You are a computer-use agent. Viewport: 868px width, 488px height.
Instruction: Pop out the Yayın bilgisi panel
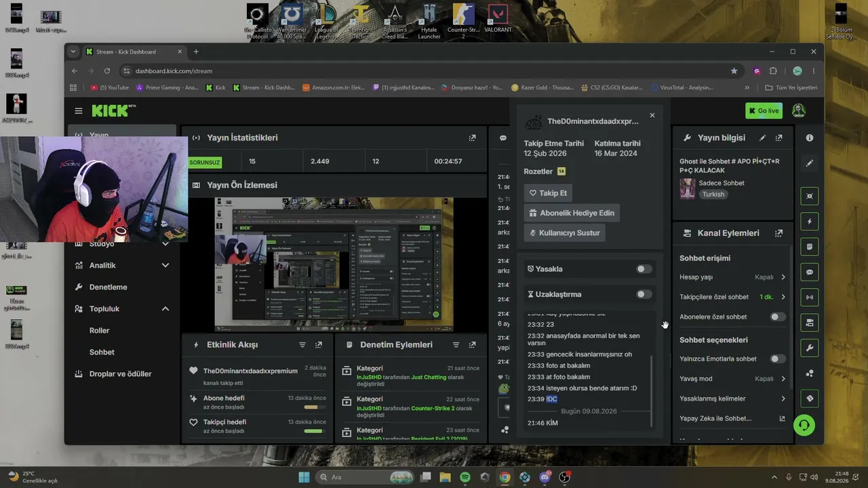coord(778,138)
